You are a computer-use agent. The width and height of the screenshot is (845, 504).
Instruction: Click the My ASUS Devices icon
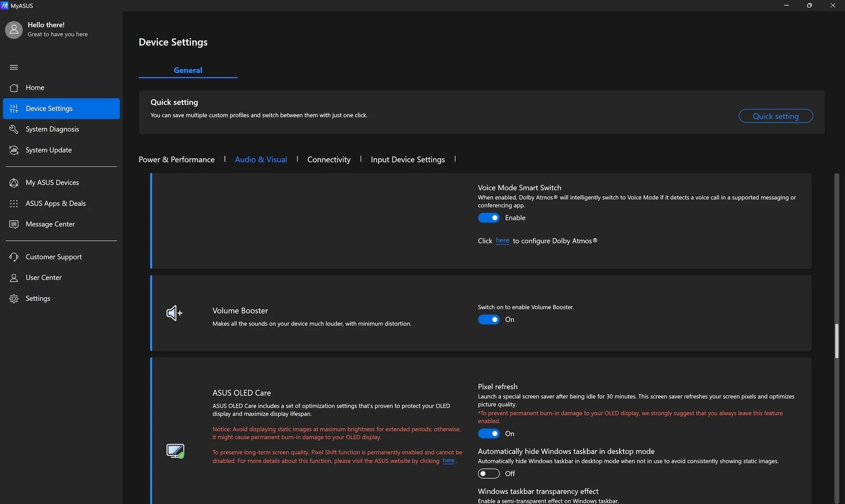click(x=14, y=183)
